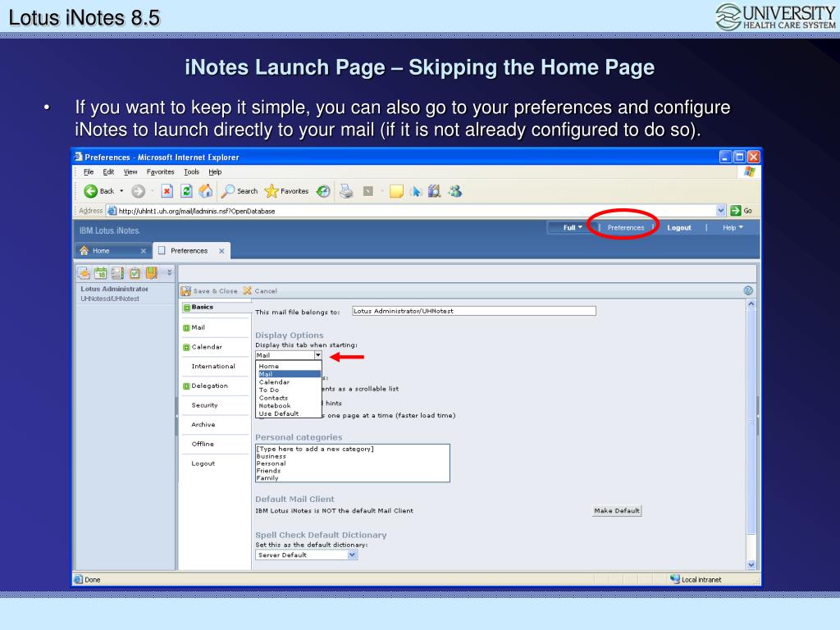
Task: Expand the Delegation preferences section
Action: click(186, 386)
